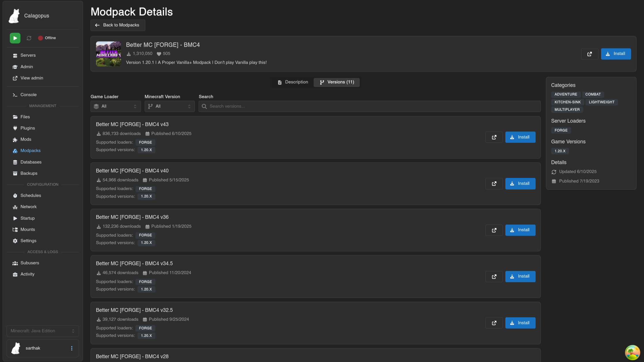Select the Versions (11) tab

[x=337, y=82]
